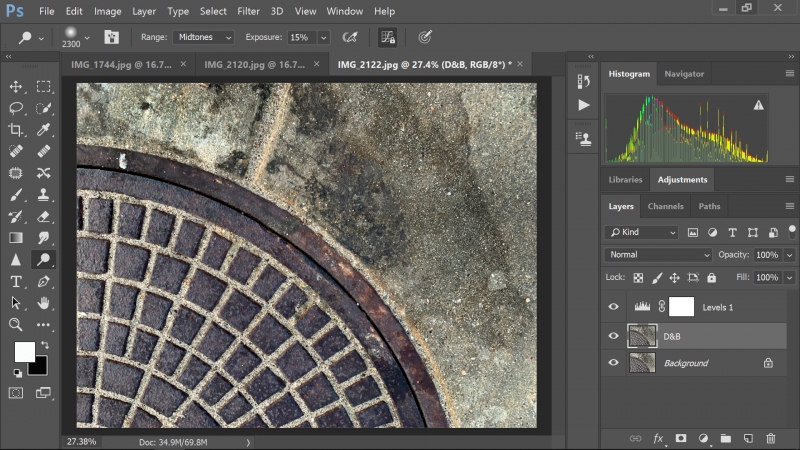Hide the Levels 1 layer

click(614, 307)
